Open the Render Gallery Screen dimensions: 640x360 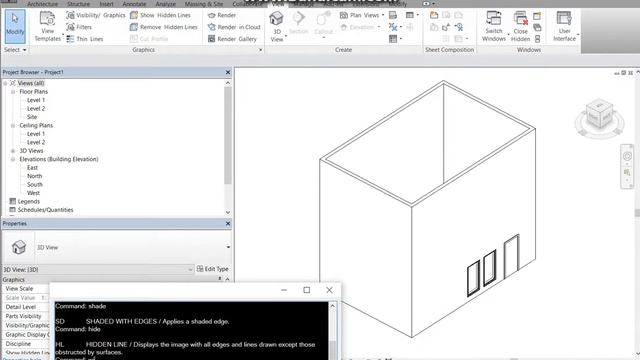pyautogui.click(x=232, y=39)
